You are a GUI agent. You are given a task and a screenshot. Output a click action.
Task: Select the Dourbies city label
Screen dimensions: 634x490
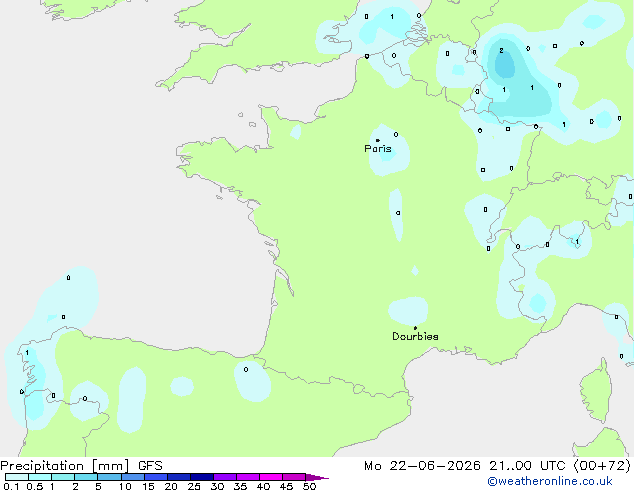[415, 336]
